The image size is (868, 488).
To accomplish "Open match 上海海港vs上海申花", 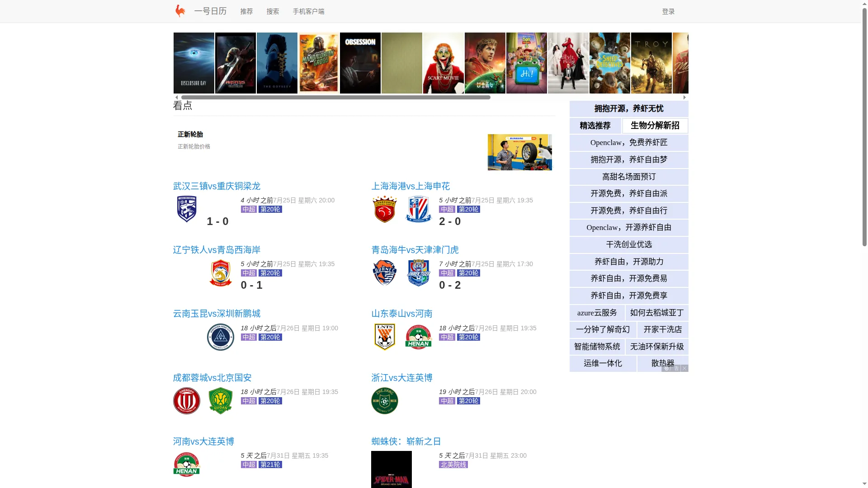I will click(410, 186).
